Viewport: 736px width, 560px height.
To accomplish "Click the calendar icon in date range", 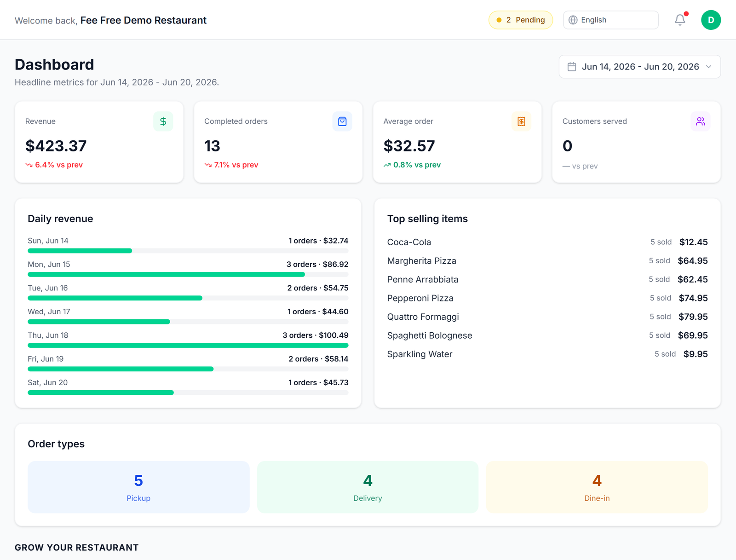I will tap(572, 67).
